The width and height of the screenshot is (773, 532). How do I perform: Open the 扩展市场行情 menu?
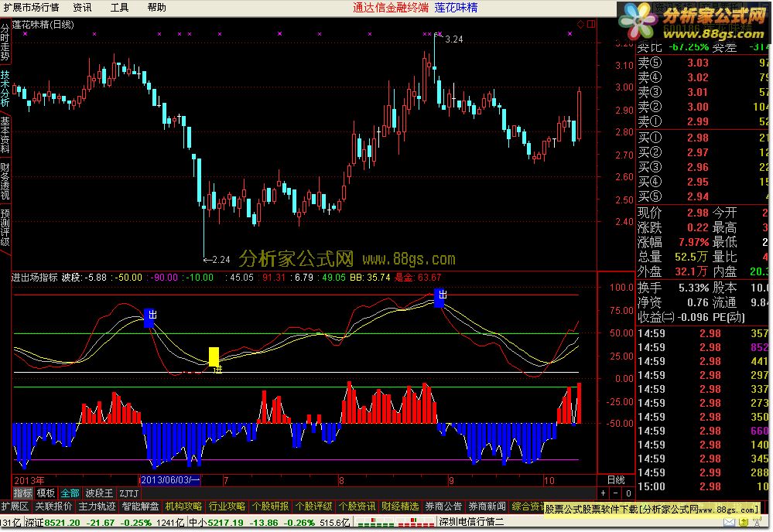coord(31,8)
